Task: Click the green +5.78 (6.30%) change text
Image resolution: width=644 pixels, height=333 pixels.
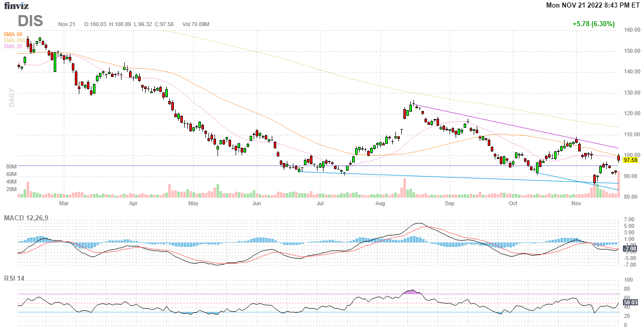Action: [x=593, y=24]
